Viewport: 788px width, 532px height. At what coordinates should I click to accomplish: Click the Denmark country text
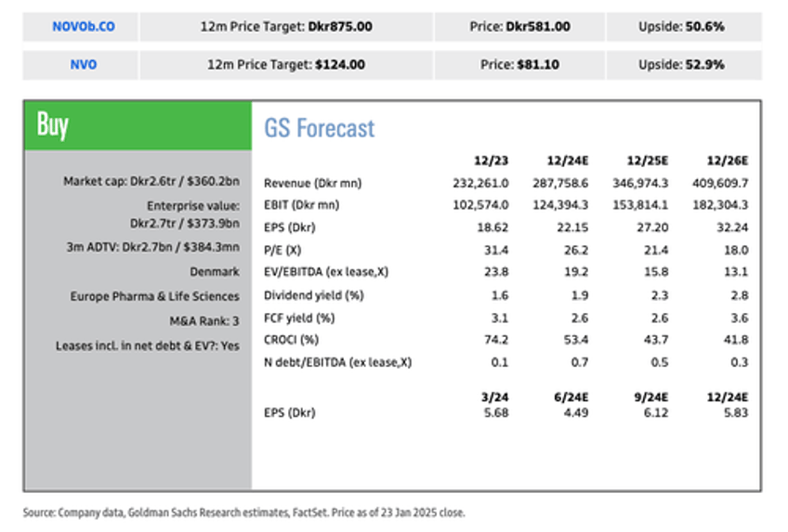215,272
